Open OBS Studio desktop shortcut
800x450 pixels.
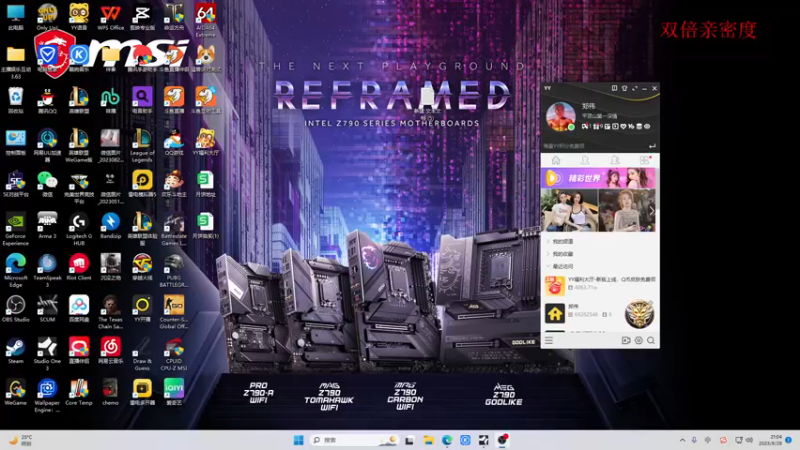click(16, 309)
